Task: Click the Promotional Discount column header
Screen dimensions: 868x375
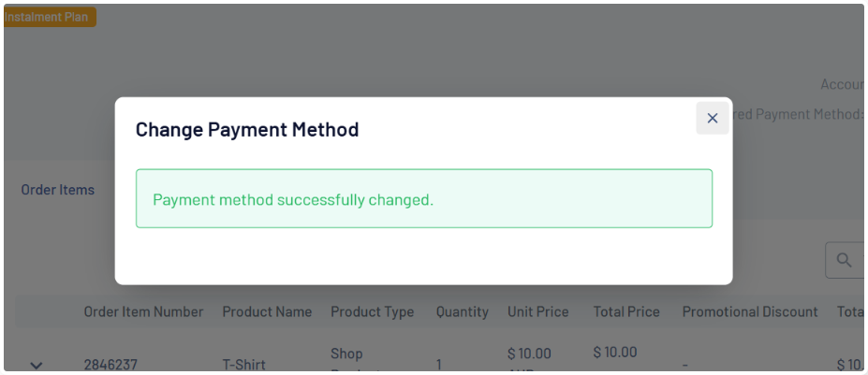Action: point(750,311)
